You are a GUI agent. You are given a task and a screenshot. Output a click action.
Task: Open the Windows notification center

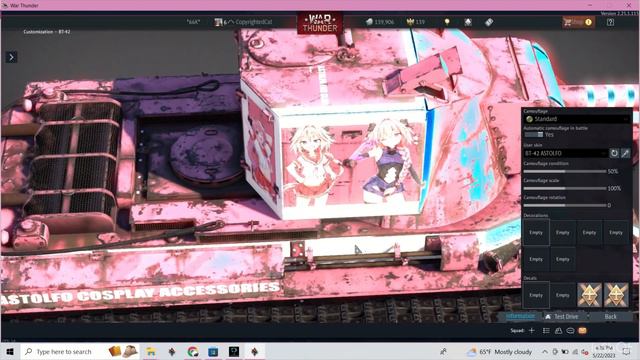[x=626, y=351]
